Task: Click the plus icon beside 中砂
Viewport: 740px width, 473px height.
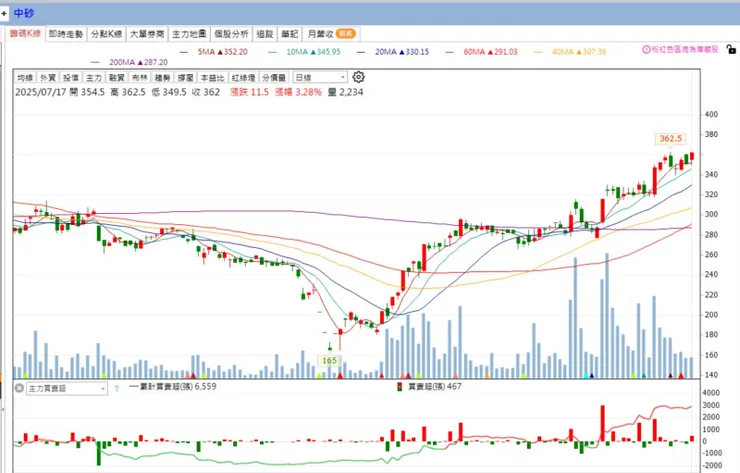Action: coord(4,13)
